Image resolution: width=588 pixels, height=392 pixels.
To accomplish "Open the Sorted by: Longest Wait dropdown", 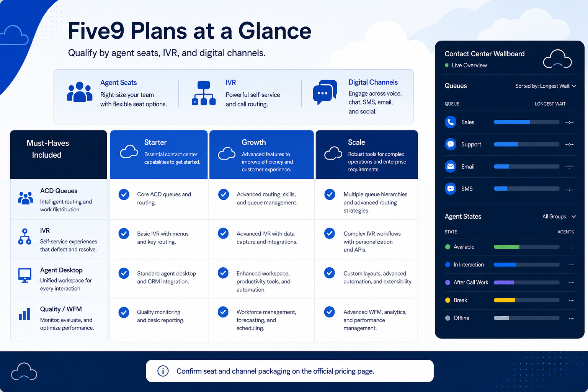I will pyautogui.click(x=546, y=86).
